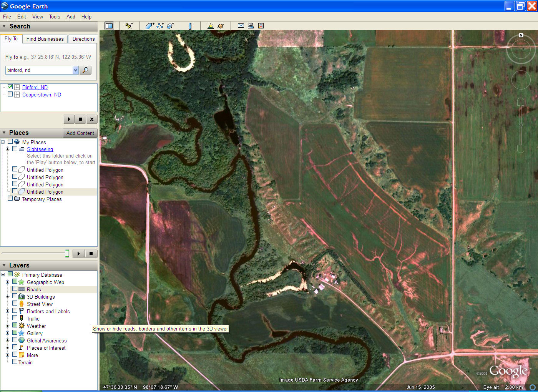538x392 pixels.
Task: Check the Sightseeing folder checkbox
Action: (x=15, y=149)
